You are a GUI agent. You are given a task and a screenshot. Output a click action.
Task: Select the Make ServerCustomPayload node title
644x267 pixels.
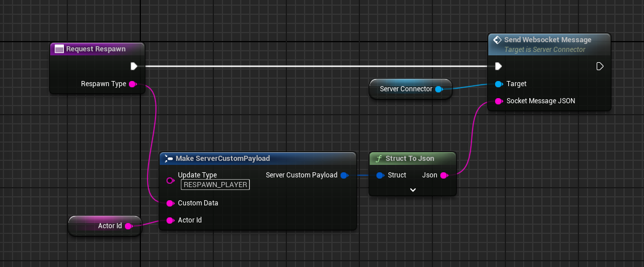pyautogui.click(x=222, y=159)
